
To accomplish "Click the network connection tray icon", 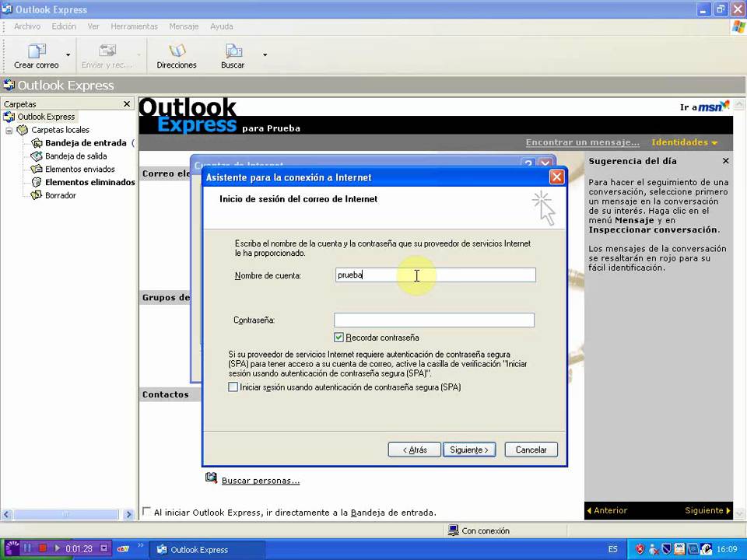I will [x=654, y=550].
